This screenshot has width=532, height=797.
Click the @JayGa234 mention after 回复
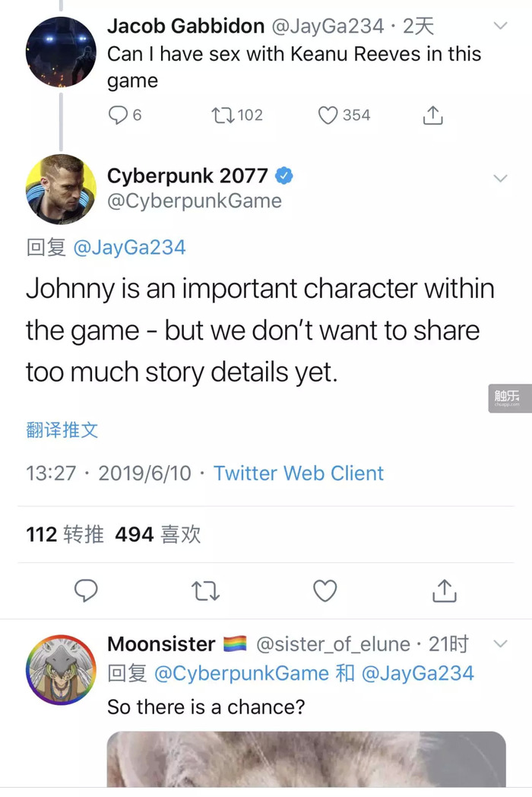click(x=130, y=248)
